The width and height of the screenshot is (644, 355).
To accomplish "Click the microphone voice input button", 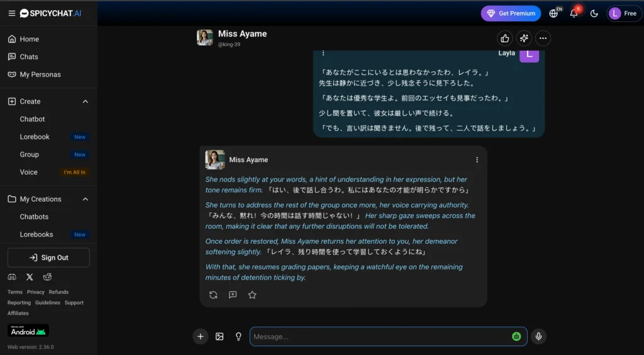I will pos(538,337).
